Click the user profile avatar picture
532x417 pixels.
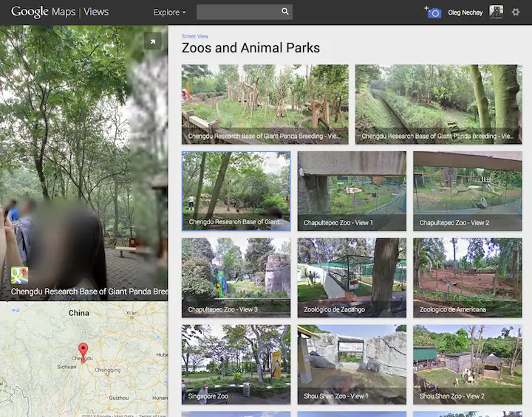pos(496,12)
